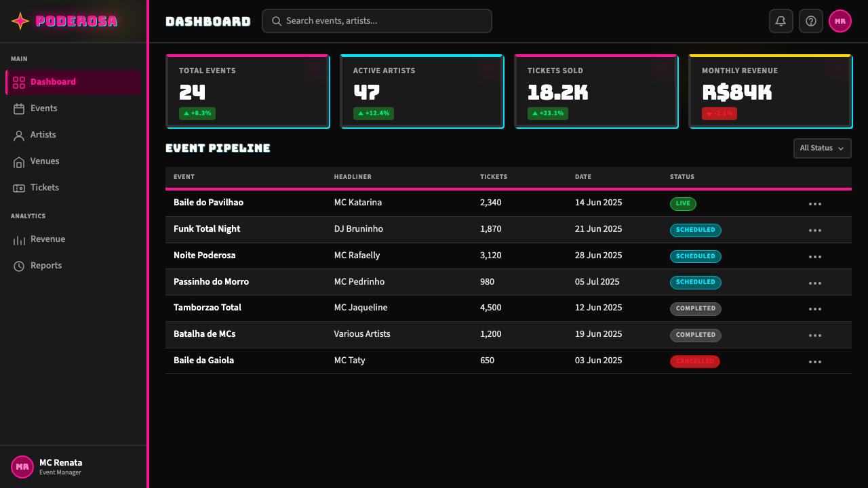The width and height of the screenshot is (868, 488).
Task: Click the Cancelled status badge
Action: click(x=695, y=361)
